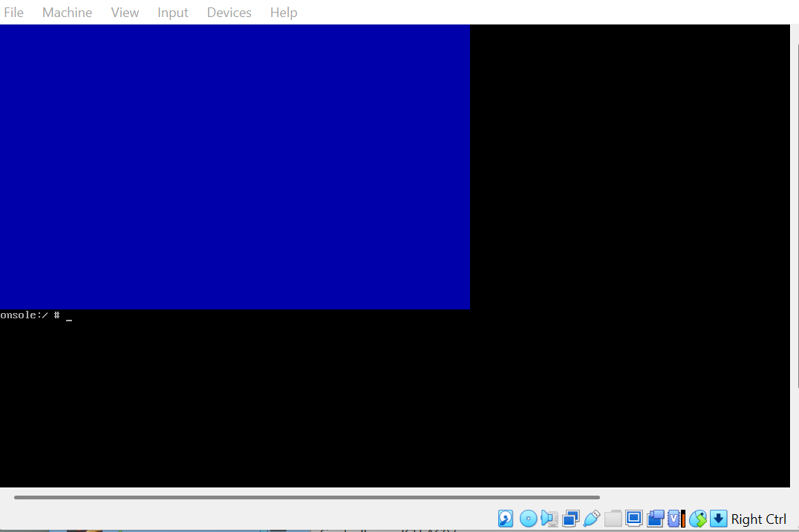The image size is (799, 532).
Task: Click the Right Ctrl host key label
Action: coord(758,519)
